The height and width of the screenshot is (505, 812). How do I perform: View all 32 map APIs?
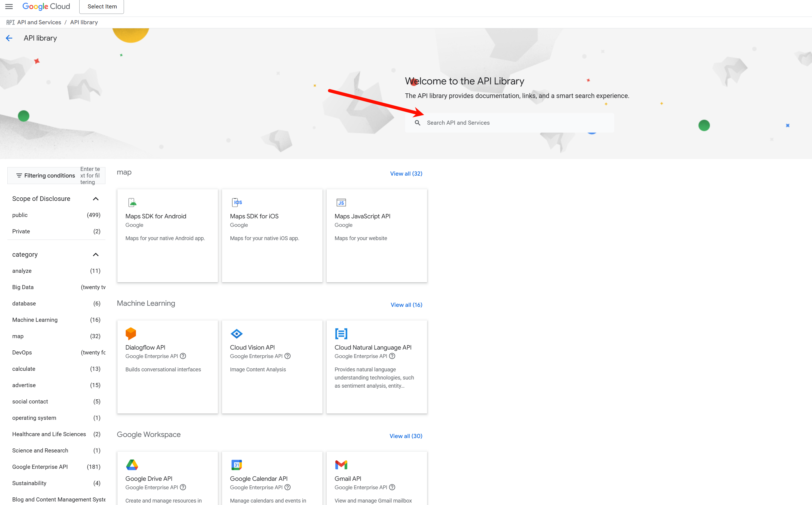click(x=406, y=174)
